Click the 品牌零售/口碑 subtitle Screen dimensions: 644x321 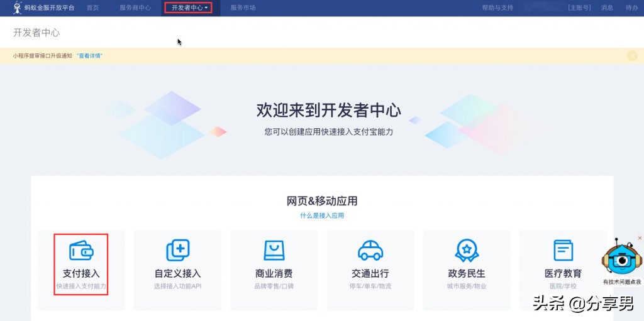pos(274,286)
